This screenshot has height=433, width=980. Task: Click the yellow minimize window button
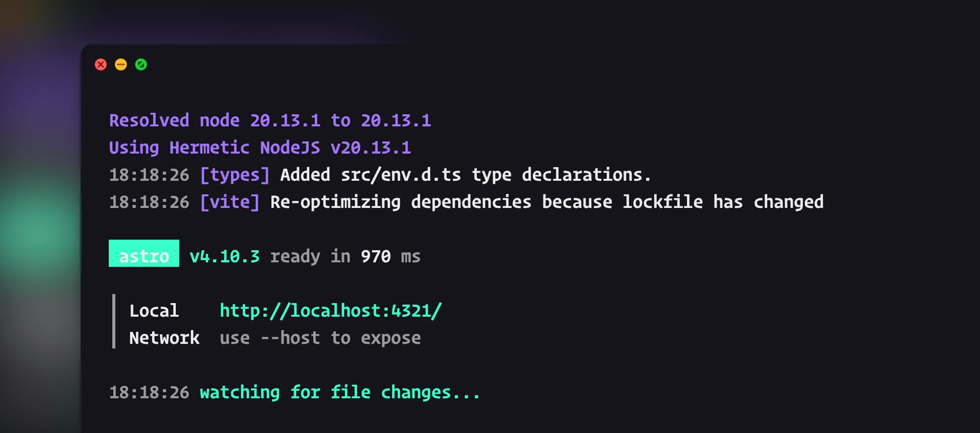tap(121, 64)
